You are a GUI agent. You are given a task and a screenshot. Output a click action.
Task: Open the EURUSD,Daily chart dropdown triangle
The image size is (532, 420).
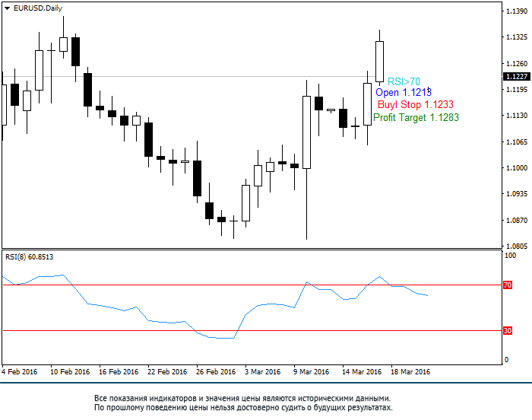[x=7, y=8]
